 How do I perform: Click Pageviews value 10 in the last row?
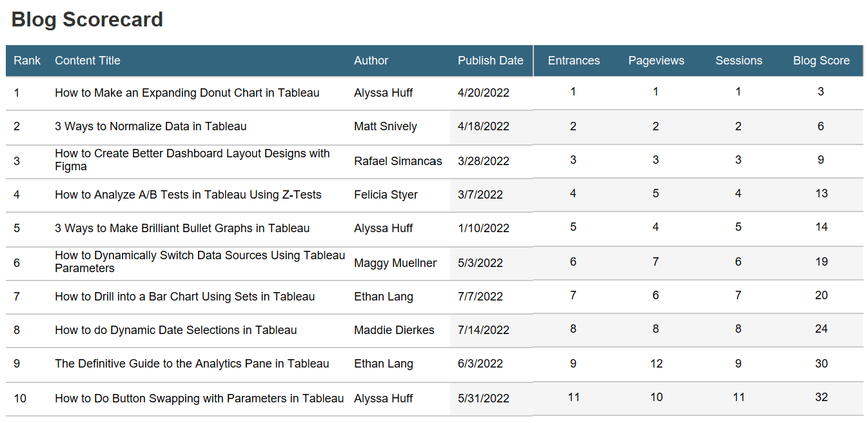[656, 397]
